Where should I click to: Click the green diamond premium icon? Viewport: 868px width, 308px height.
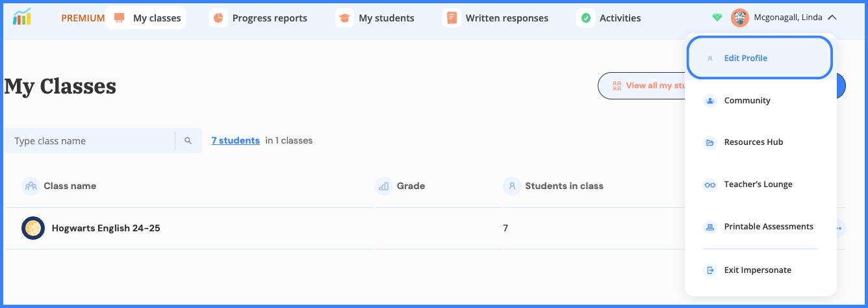[x=717, y=18]
